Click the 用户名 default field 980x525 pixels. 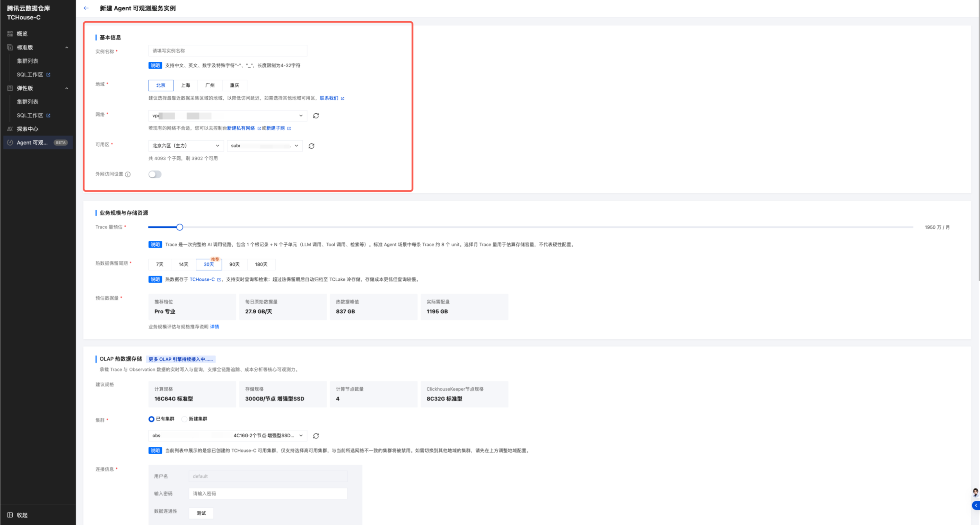268,476
